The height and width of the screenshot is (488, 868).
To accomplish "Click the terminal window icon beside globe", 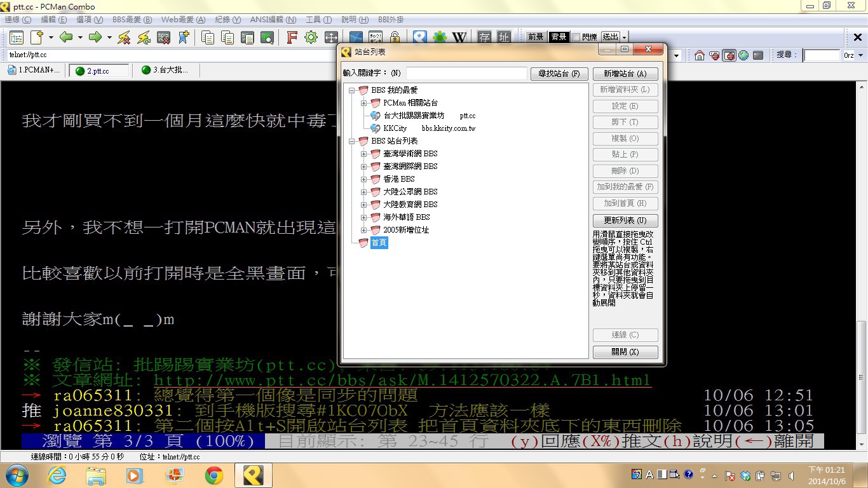I will [x=758, y=55].
